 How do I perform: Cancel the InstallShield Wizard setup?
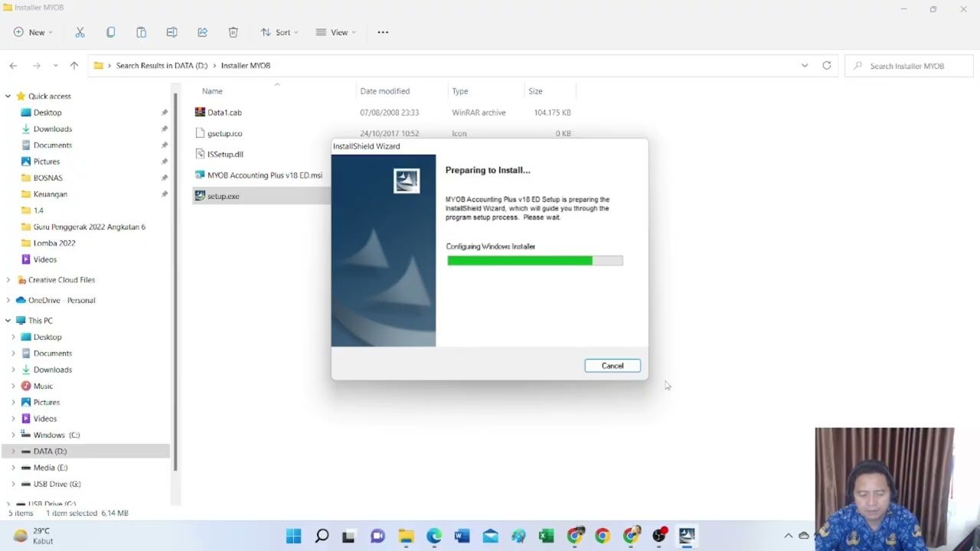point(612,366)
